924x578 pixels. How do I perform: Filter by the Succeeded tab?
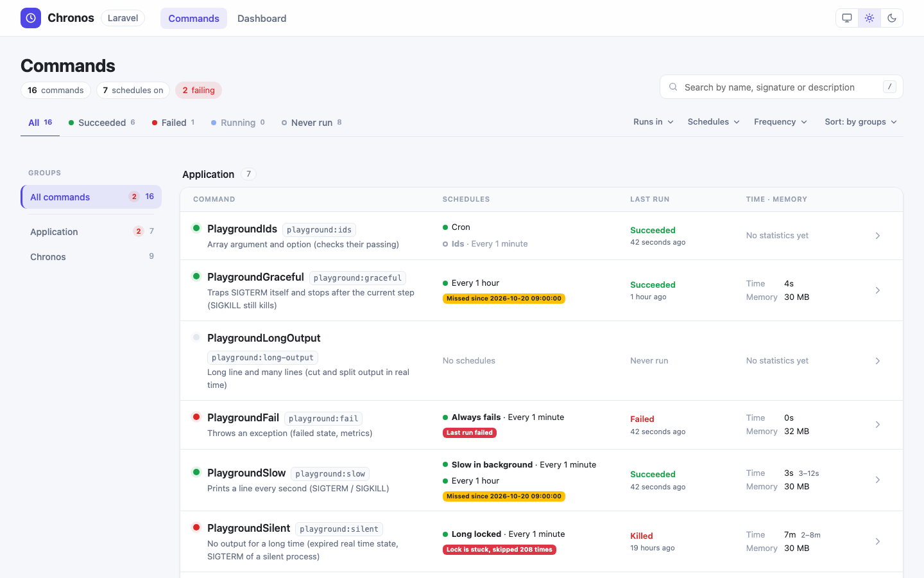101,122
